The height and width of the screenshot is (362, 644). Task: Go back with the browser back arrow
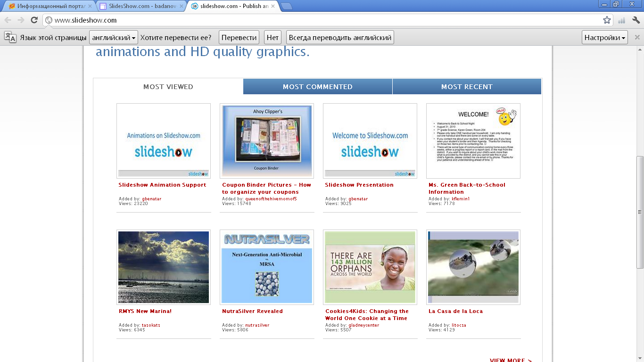(x=8, y=20)
